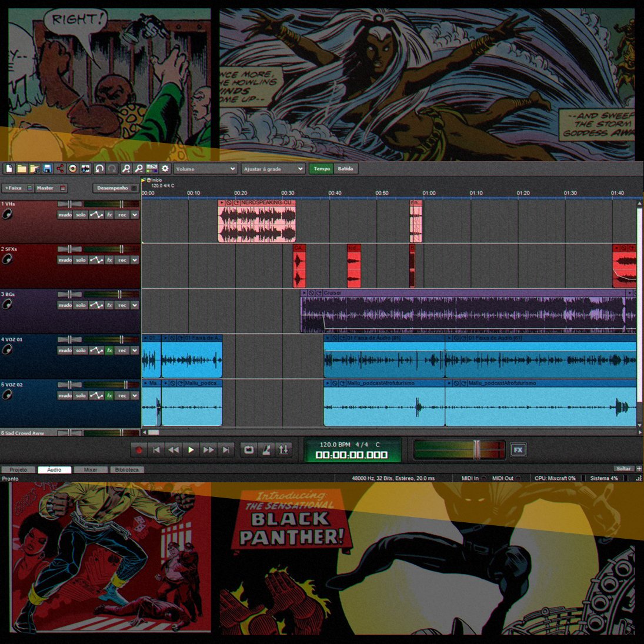Open the MIDI settings icon in toolbar
Image resolution: width=644 pixels, height=644 pixels.
pos(152,169)
